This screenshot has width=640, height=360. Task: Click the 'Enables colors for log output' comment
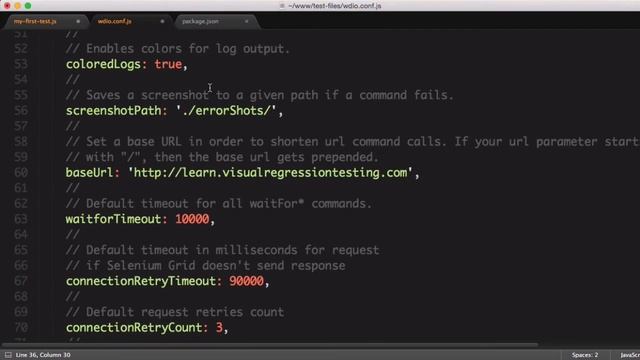[x=178, y=49]
